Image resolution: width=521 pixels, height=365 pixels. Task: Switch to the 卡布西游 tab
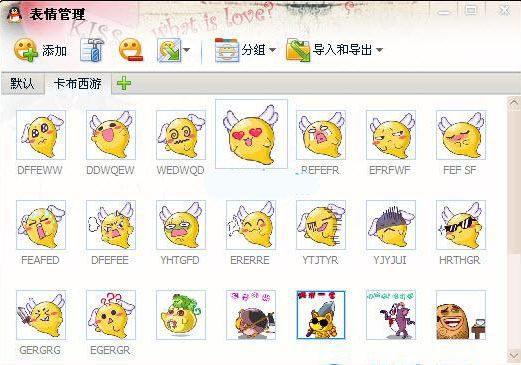click(78, 83)
